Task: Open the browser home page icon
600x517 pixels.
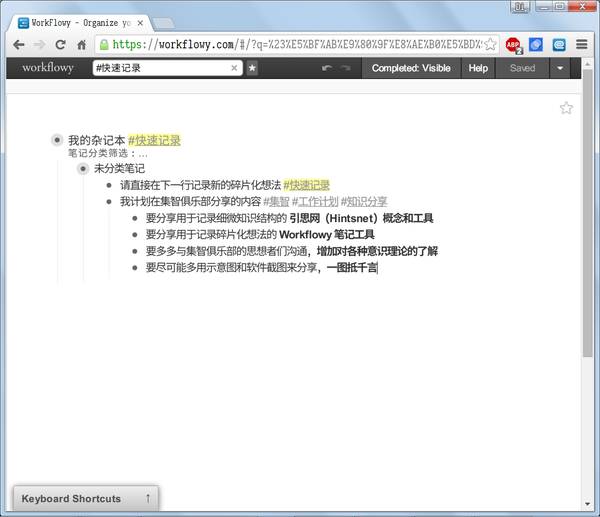Action: [82, 45]
